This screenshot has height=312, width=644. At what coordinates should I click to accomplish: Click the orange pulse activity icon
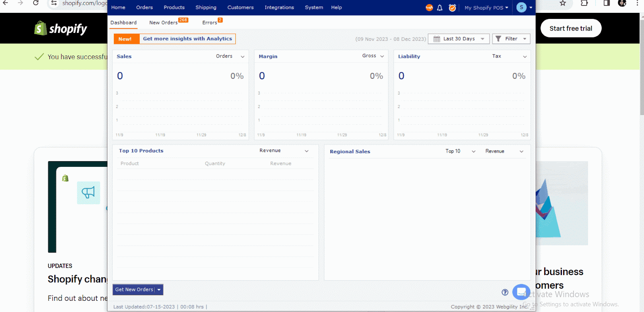[429, 8]
